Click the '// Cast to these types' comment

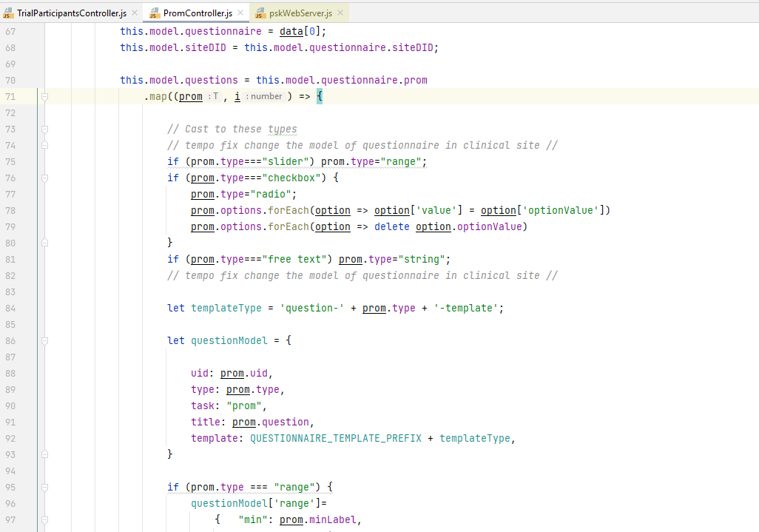tap(232, 129)
